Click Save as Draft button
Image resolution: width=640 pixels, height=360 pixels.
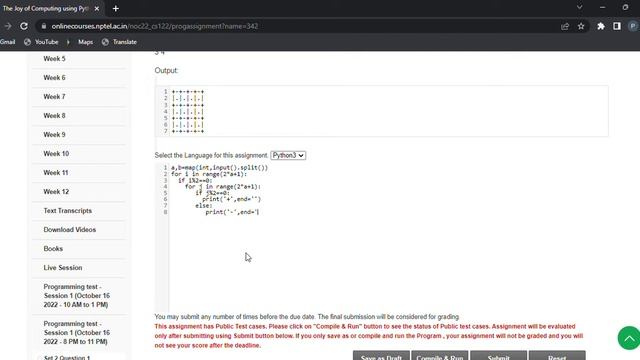tap(381, 356)
